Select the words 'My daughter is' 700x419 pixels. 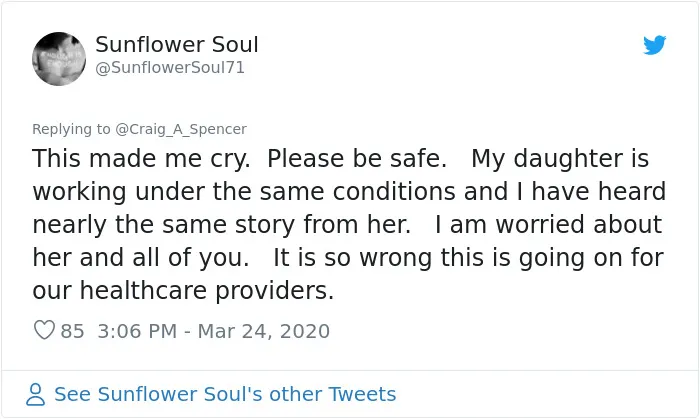560,159
